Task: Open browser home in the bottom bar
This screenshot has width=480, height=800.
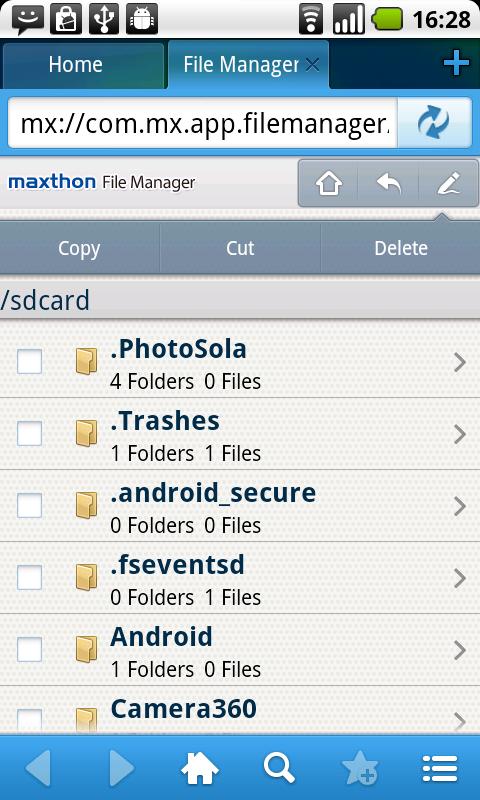Action: (x=199, y=768)
